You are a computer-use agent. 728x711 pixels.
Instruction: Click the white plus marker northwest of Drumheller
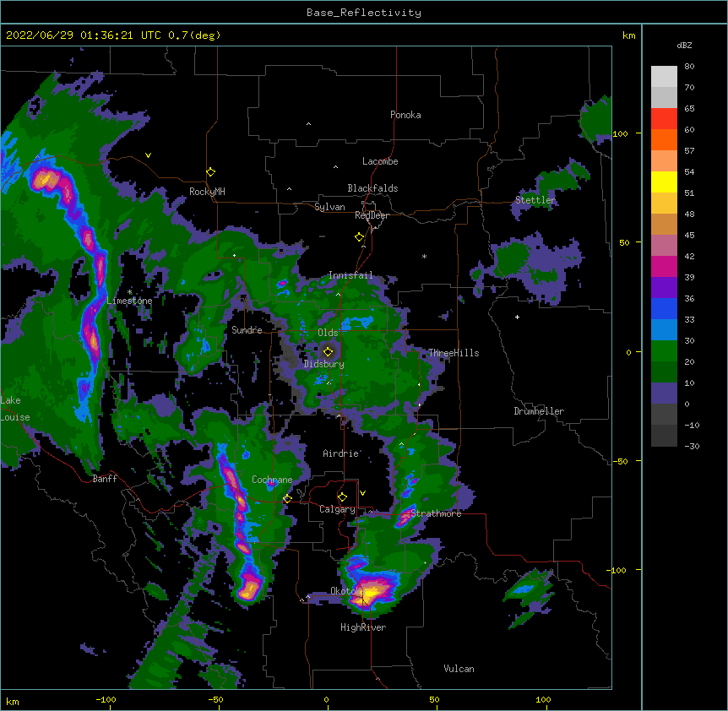click(517, 317)
